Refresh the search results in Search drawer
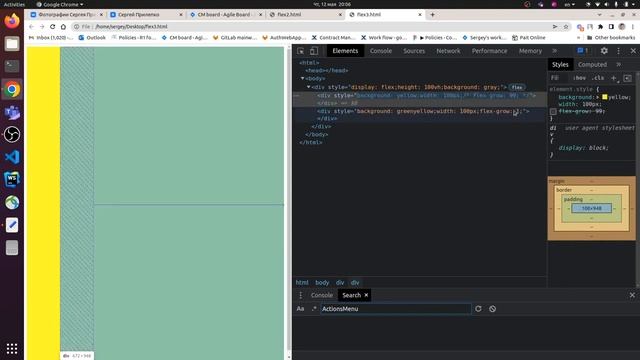The image size is (640, 360). (478, 309)
